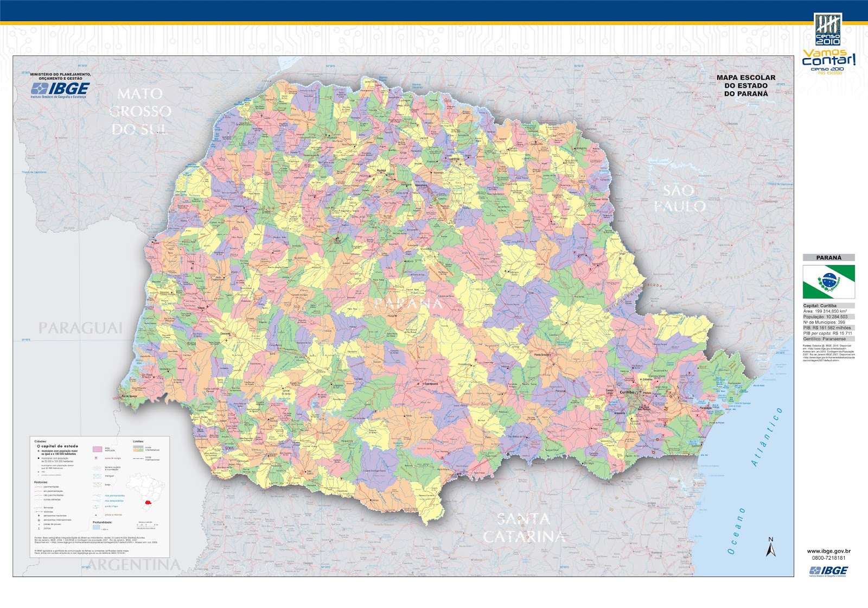Click the 0800-7218181 phone number

[828, 559]
